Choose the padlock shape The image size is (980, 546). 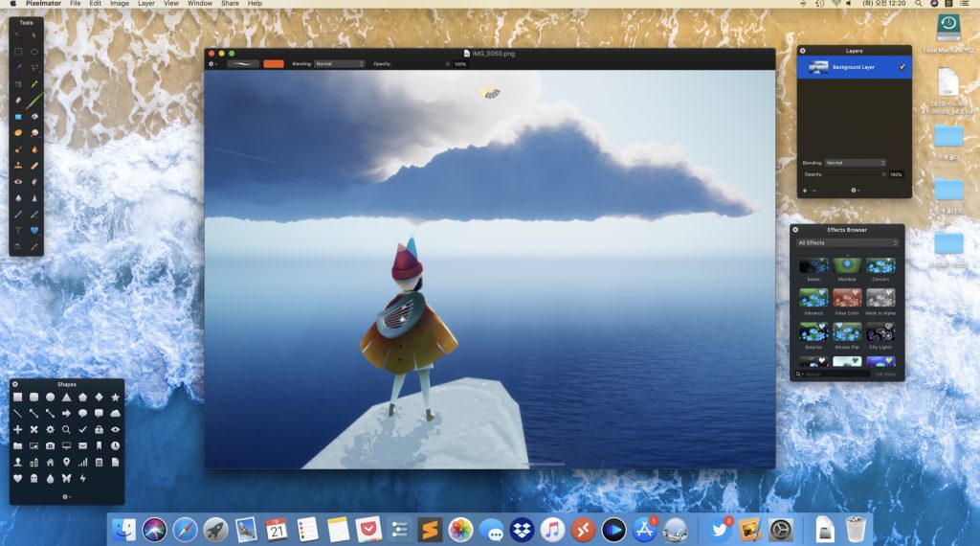99,430
